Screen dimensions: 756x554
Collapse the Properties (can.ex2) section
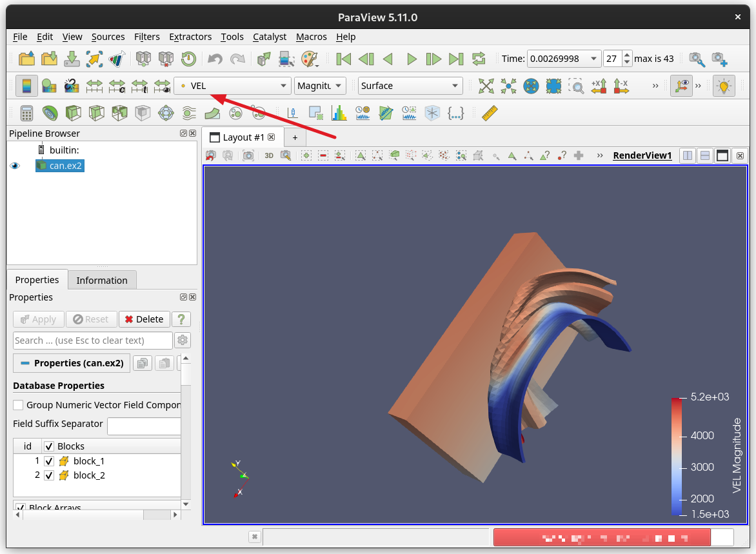point(72,363)
